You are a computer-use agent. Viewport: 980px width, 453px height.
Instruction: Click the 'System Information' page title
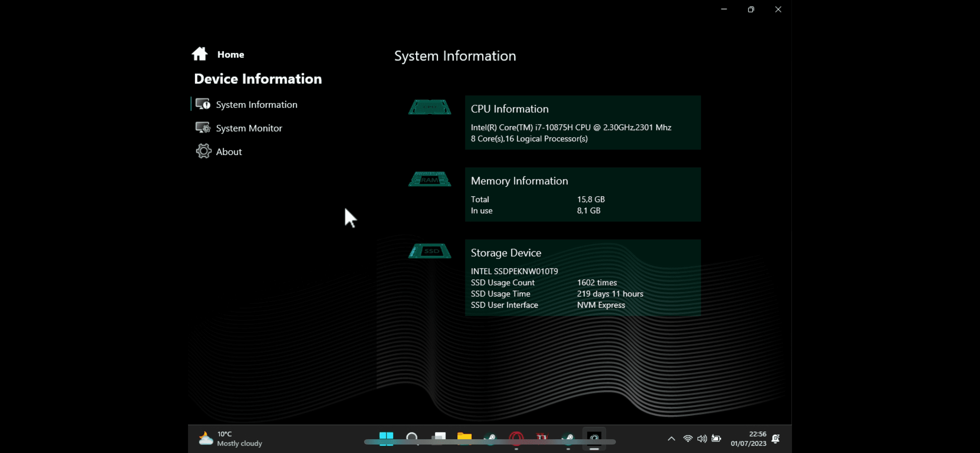point(455,56)
